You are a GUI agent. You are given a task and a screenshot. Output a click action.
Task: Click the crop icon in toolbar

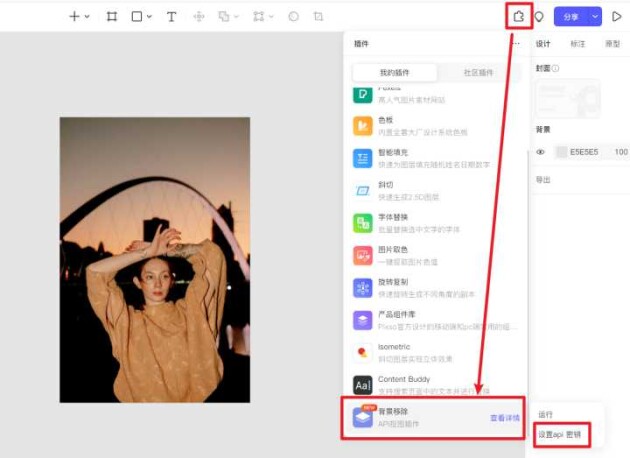tap(318, 16)
